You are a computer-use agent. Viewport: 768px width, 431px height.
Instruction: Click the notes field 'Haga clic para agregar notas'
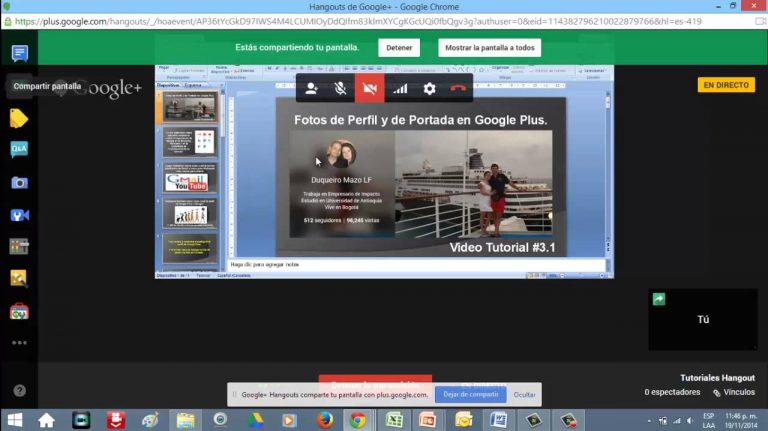[x=416, y=264]
